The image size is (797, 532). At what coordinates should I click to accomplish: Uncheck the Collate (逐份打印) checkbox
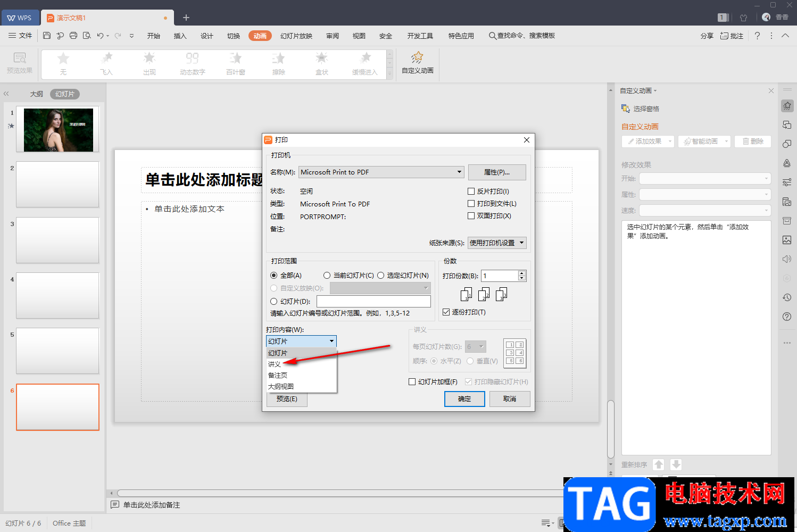pyautogui.click(x=446, y=312)
